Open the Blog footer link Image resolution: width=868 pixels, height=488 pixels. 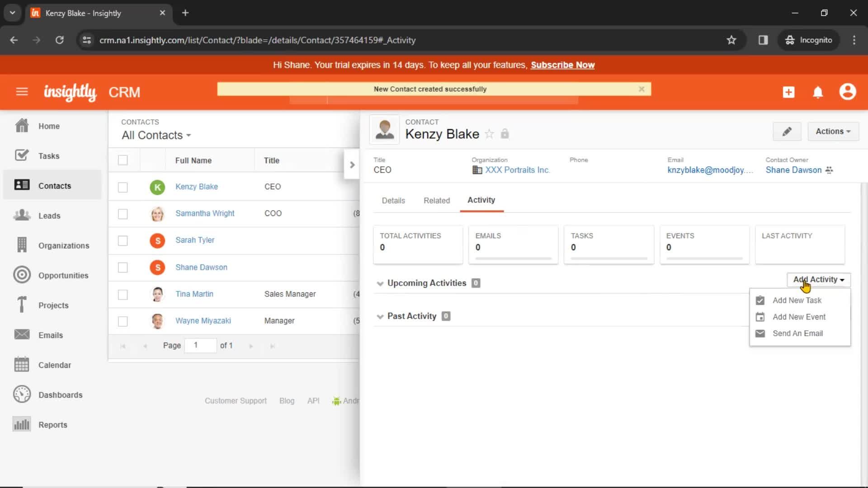(x=287, y=401)
